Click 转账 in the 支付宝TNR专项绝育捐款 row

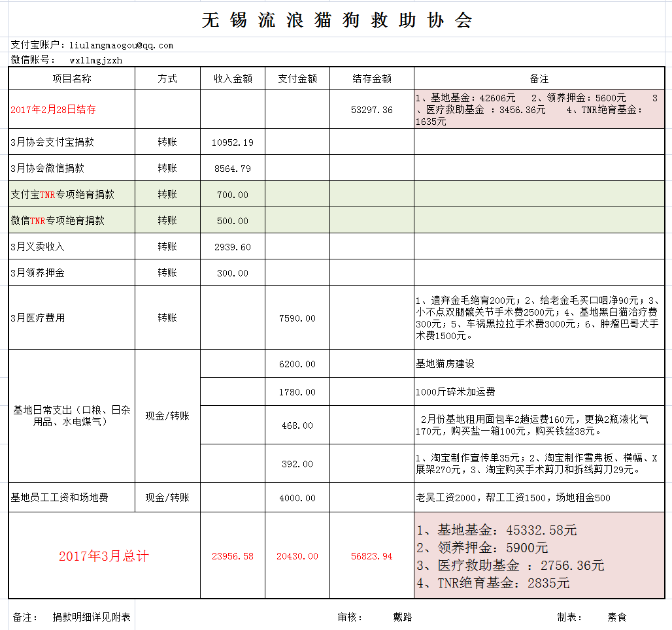(x=167, y=194)
